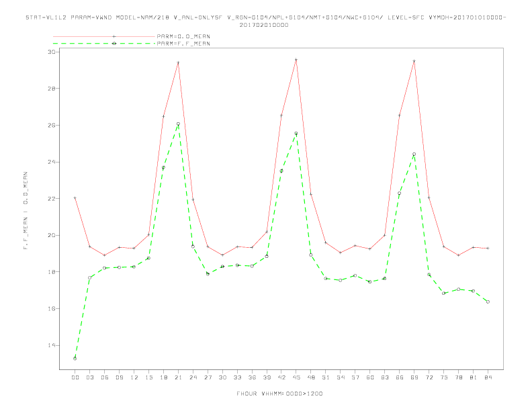Image resolution: width=532 pixels, height=411 pixels.
Task: Click the y-axis tick label 22
Action: [x=52, y=199]
